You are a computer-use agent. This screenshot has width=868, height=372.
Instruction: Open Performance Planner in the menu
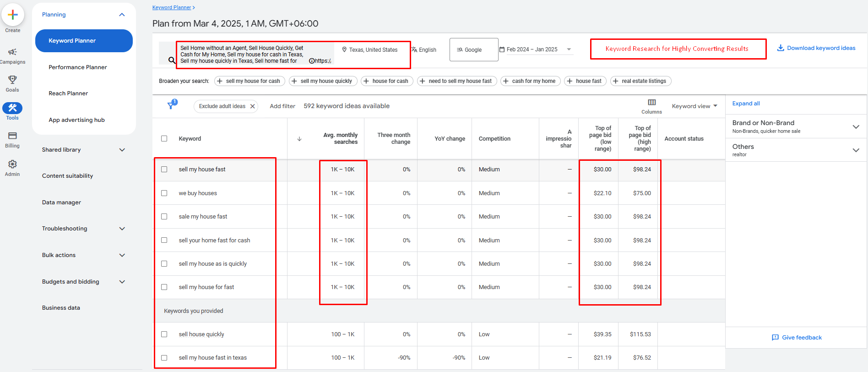pos(78,67)
